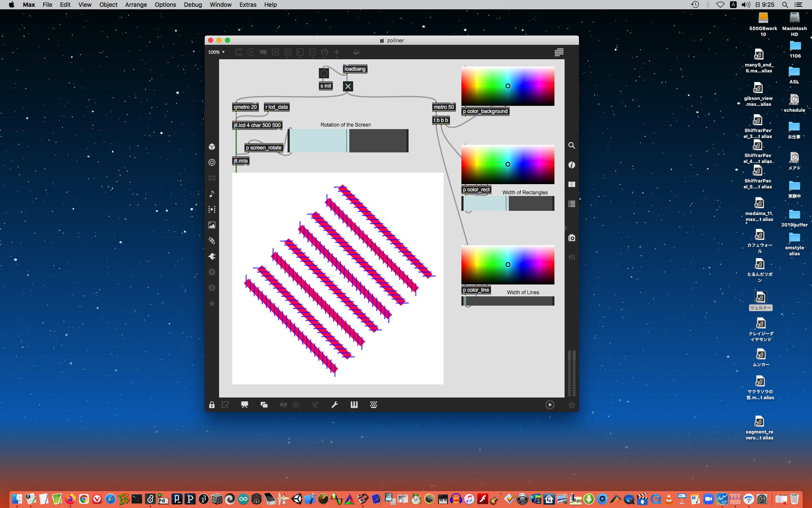Open the Arrange menu
Image resolution: width=812 pixels, height=508 pixels.
click(x=136, y=5)
